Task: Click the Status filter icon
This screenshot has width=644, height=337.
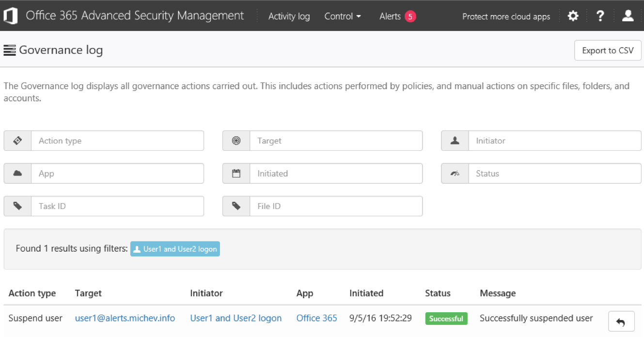Action: [454, 173]
